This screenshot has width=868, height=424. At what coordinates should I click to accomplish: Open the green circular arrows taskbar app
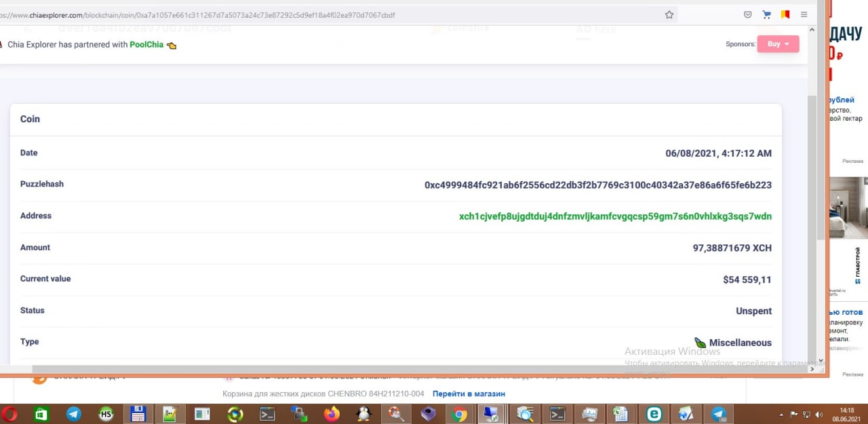tap(235, 414)
